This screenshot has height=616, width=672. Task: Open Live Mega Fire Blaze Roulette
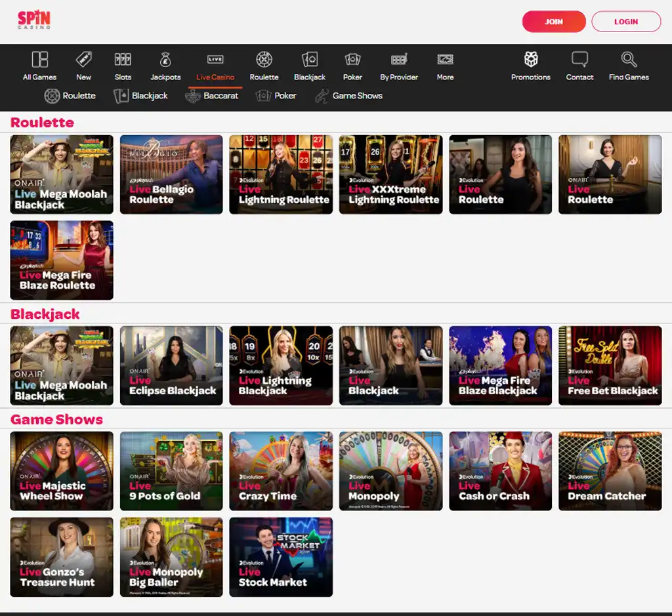tap(62, 260)
